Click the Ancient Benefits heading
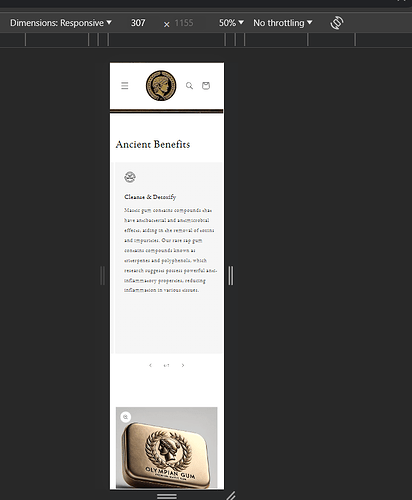This screenshot has width=412, height=500. [x=153, y=144]
